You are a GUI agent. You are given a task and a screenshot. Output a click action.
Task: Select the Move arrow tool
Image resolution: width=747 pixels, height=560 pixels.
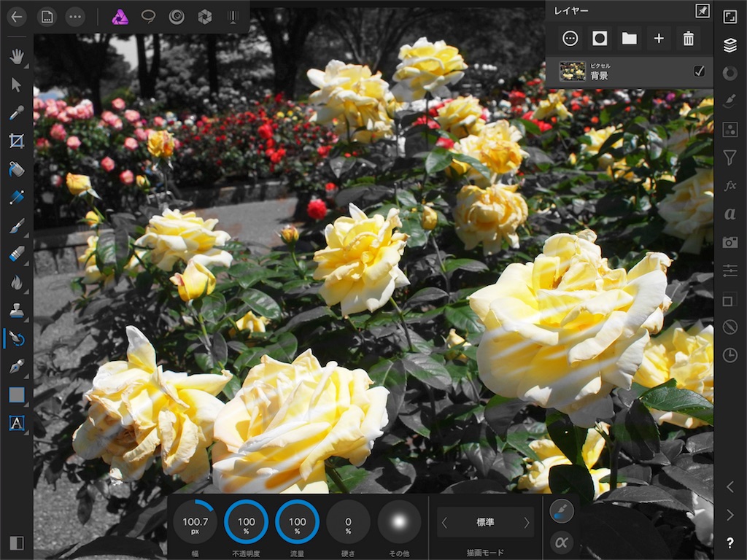pos(17,85)
